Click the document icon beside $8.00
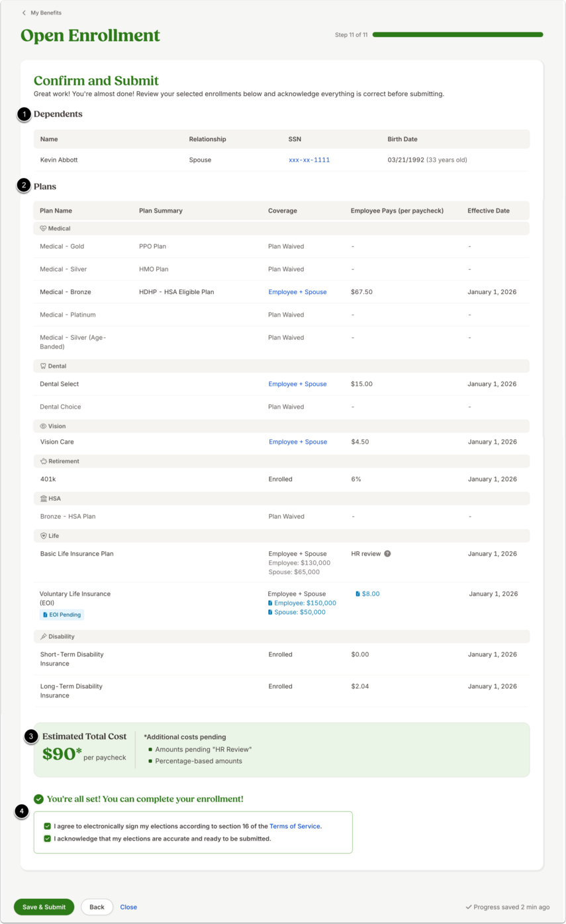The width and height of the screenshot is (566, 924). point(358,594)
